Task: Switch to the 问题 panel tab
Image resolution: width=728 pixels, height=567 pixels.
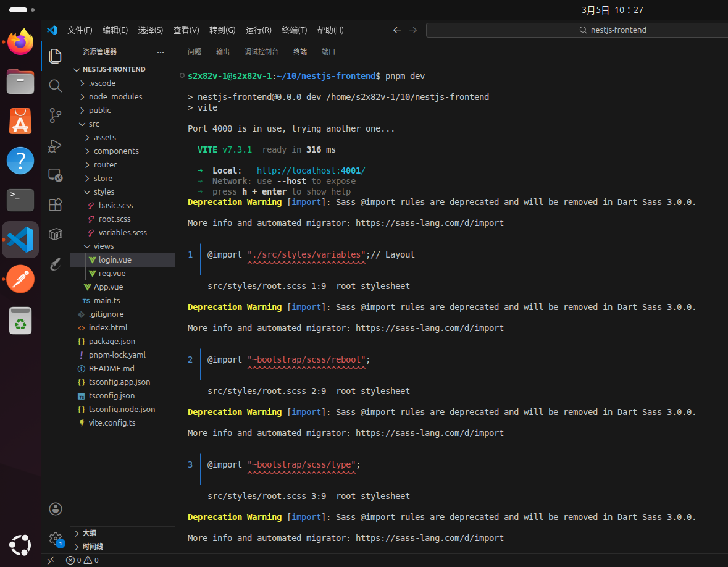Action: click(195, 52)
